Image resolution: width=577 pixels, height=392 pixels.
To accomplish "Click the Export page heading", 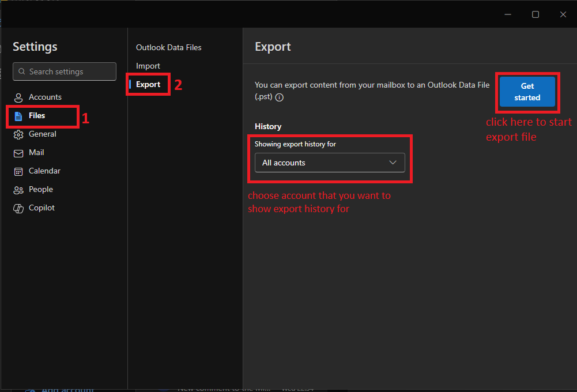I will coord(273,47).
